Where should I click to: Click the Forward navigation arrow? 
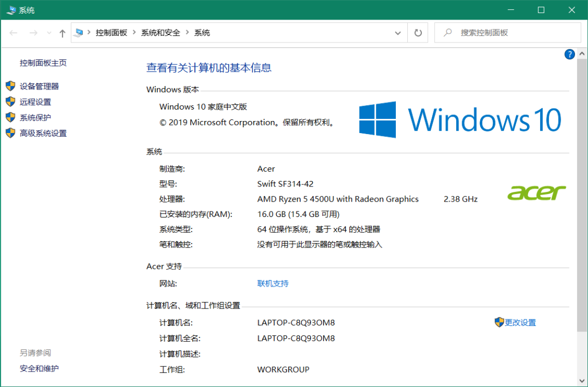pyautogui.click(x=33, y=33)
